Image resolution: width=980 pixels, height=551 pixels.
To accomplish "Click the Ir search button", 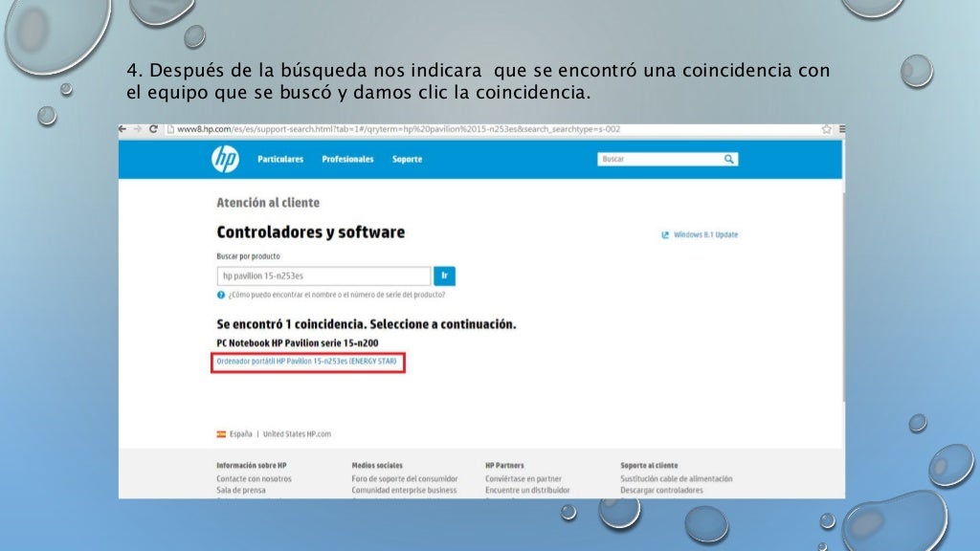I will point(444,275).
